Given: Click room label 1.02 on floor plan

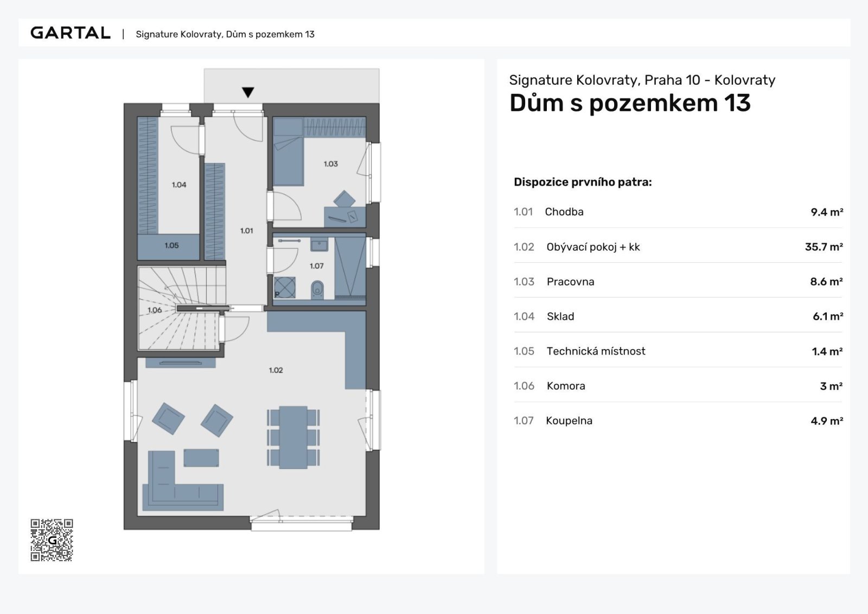Looking at the screenshot, I should click(276, 370).
